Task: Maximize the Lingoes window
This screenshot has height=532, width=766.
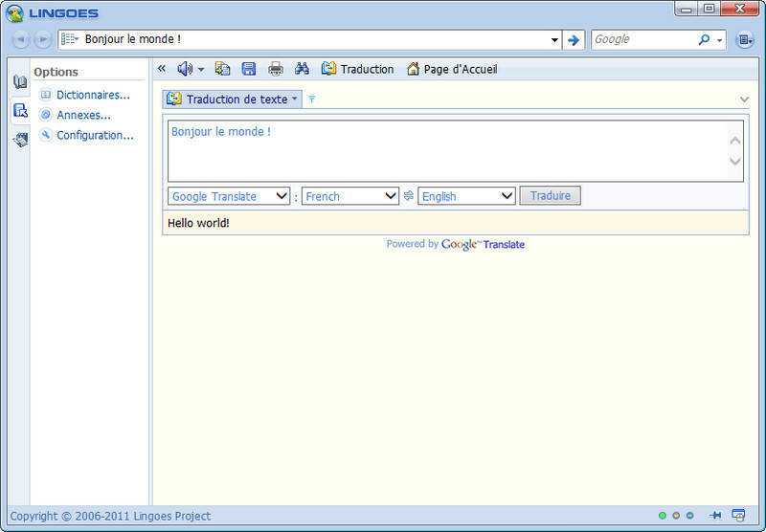Action: tap(710, 9)
